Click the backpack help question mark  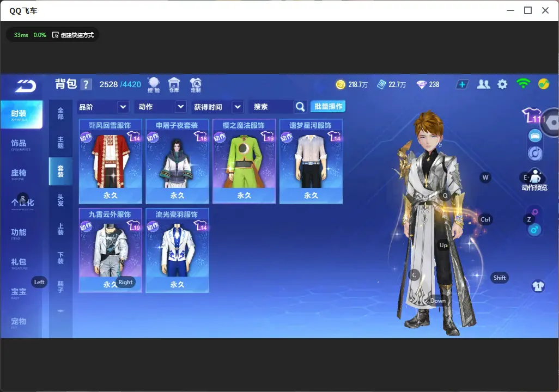86,84
